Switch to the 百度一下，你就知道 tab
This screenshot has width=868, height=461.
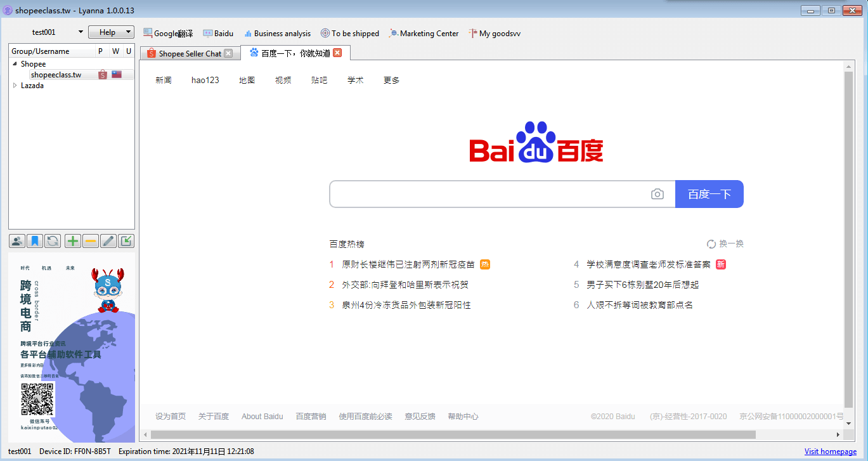pyautogui.click(x=295, y=53)
